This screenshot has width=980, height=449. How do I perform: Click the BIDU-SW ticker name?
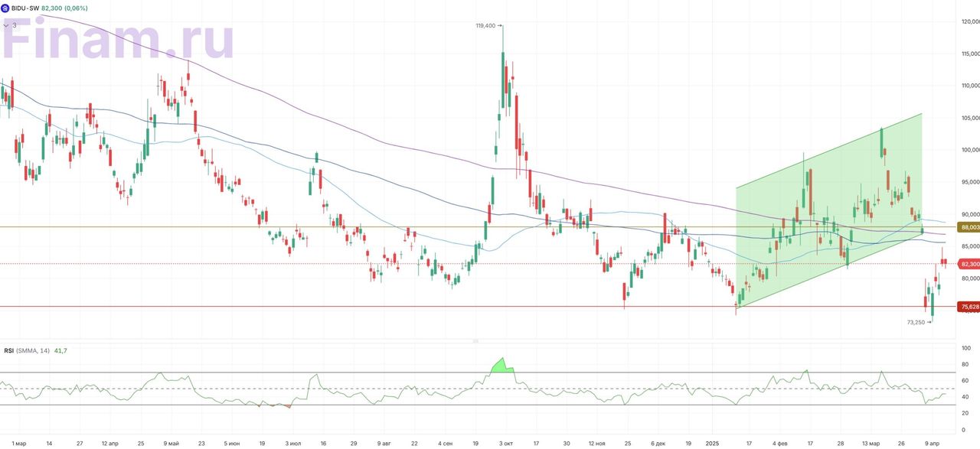pyautogui.click(x=25, y=8)
